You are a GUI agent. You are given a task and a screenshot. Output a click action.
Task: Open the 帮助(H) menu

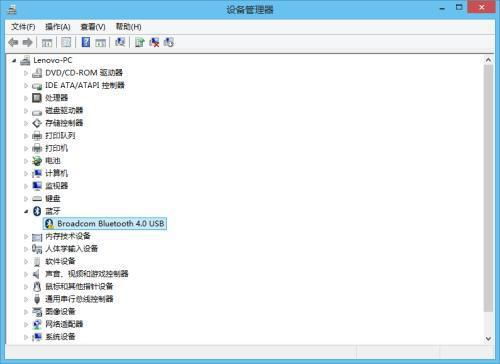[x=128, y=27]
